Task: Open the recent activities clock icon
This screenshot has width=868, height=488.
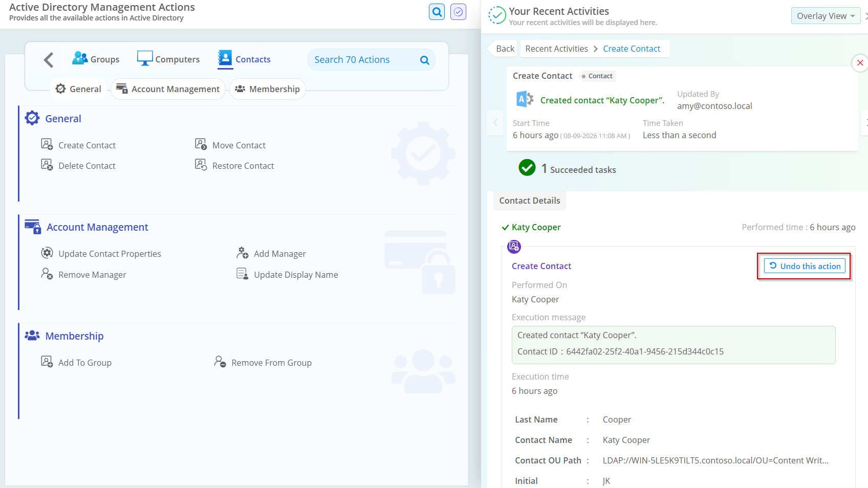Action: 458,12
